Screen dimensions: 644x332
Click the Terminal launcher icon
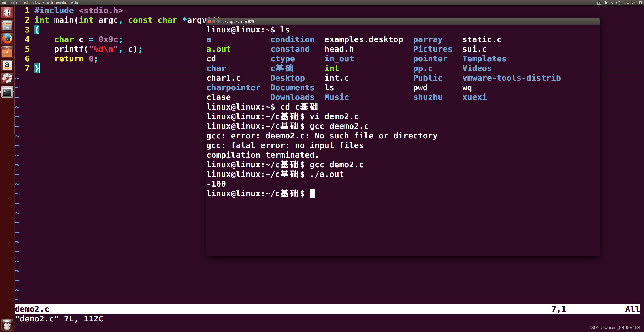[7, 92]
